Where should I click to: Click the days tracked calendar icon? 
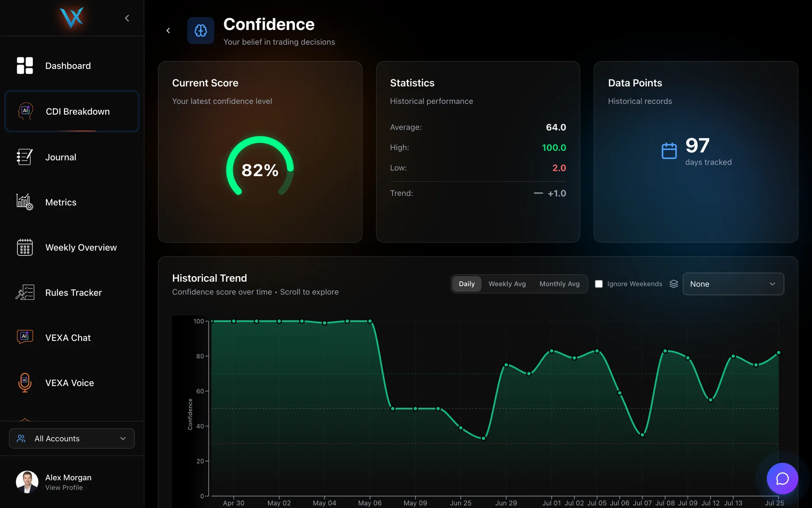pos(669,151)
